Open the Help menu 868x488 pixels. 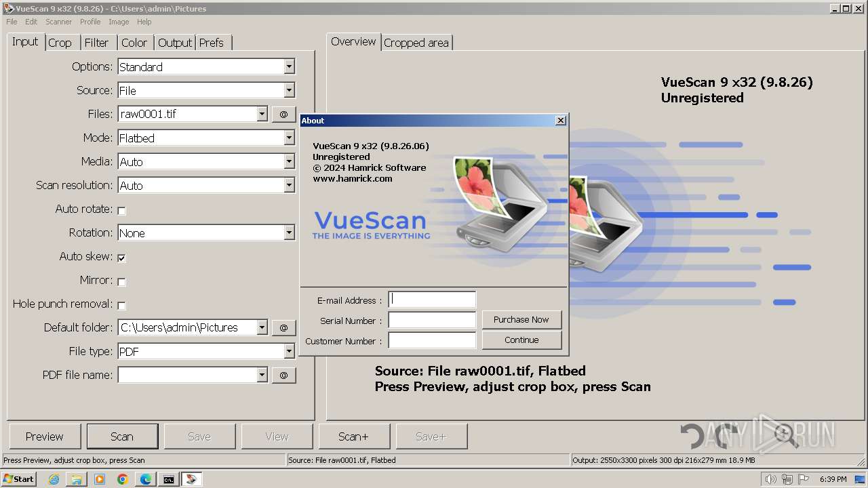(144, 22)
